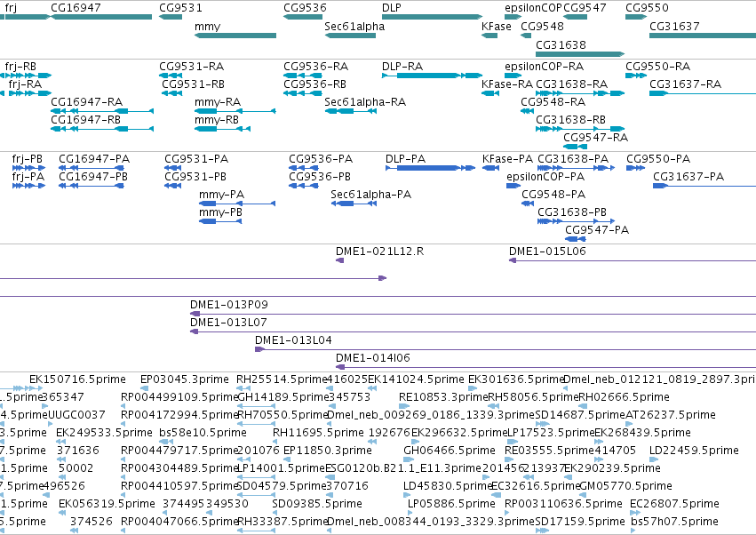
Task: Select the KFase-RA transcript
Action: point(490,93)
